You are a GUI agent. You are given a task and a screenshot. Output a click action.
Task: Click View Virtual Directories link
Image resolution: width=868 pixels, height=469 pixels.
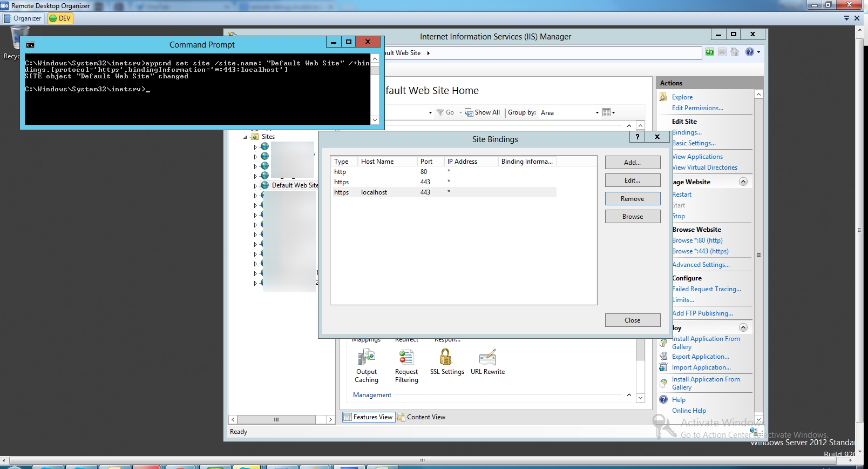(x=704, y=167)
